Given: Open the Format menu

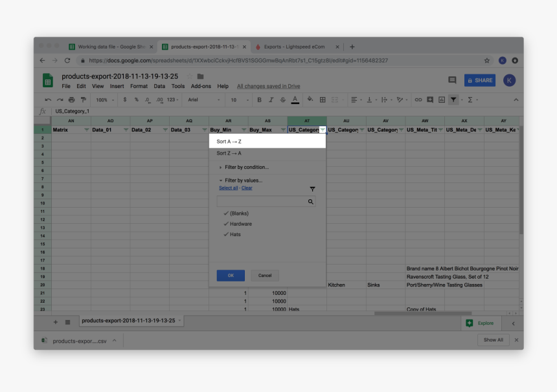Looking at the screenshot, I should coord(139,86).
